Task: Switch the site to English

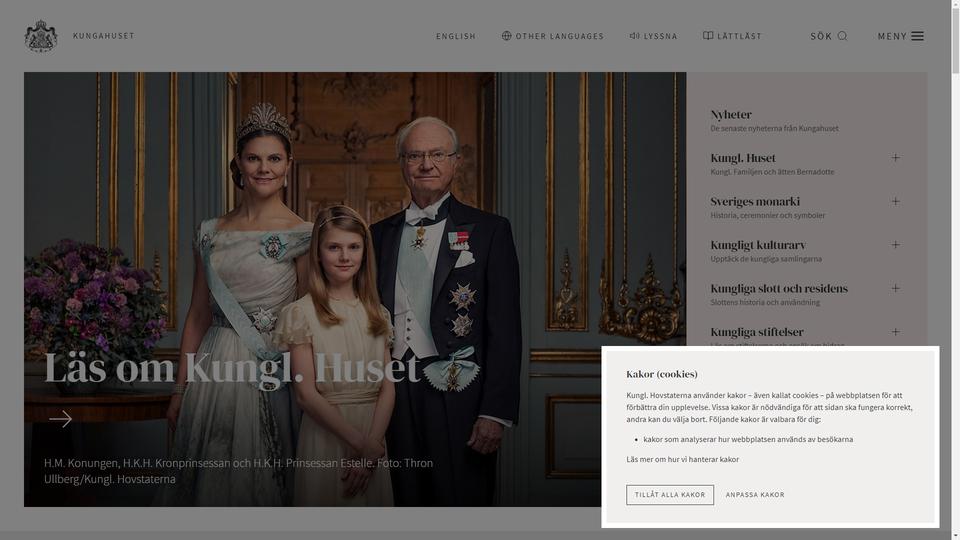Action: coord(456,36)
